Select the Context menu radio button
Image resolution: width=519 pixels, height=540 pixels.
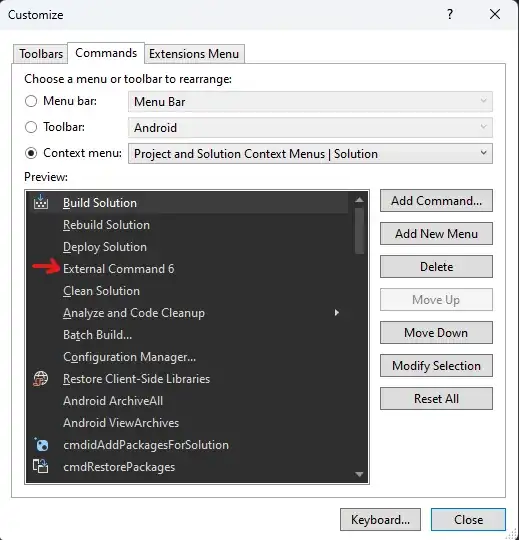click(x=31, y=153)
